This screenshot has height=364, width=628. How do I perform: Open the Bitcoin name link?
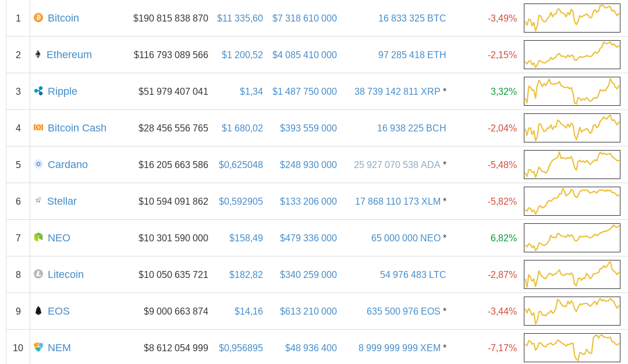pos(63,18)
